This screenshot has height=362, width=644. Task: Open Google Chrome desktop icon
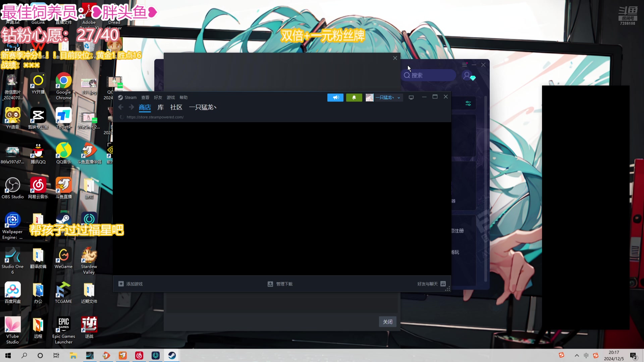tap(63, 86)
